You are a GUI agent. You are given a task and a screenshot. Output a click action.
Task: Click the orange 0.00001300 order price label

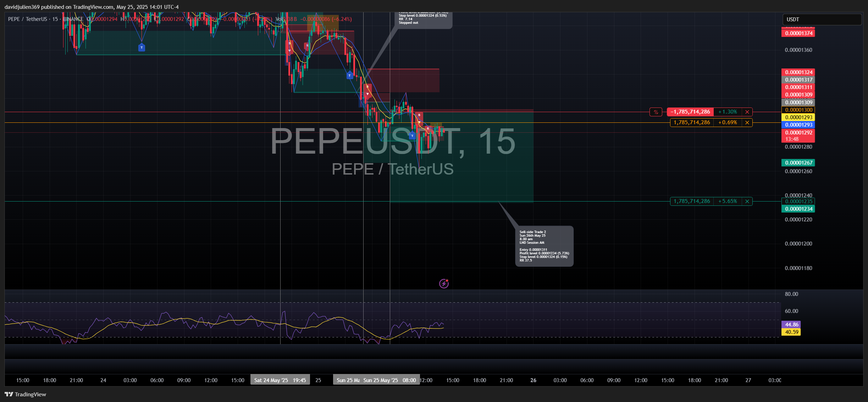[798, 110]
